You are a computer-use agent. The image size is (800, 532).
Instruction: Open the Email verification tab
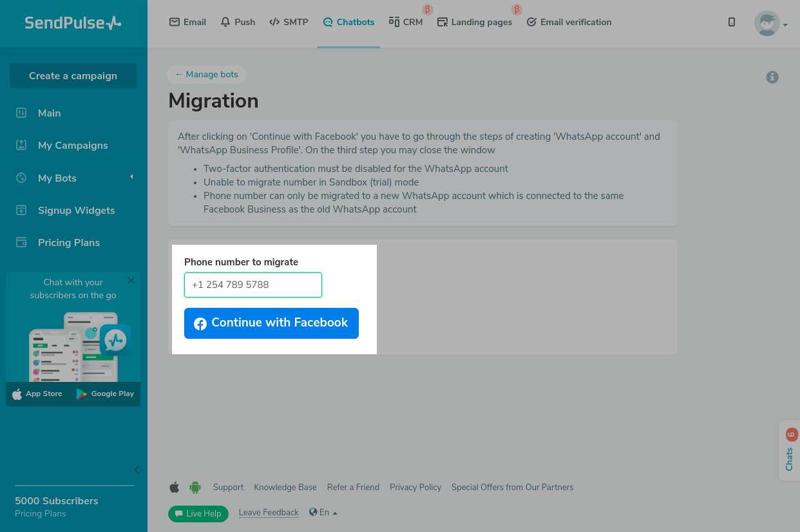(569, 22)
